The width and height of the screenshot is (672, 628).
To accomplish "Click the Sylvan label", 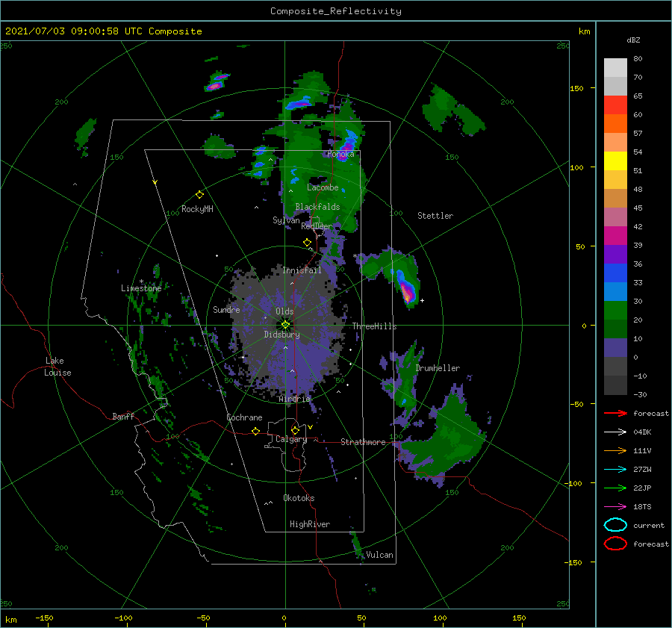I will (x=286, y=220).
